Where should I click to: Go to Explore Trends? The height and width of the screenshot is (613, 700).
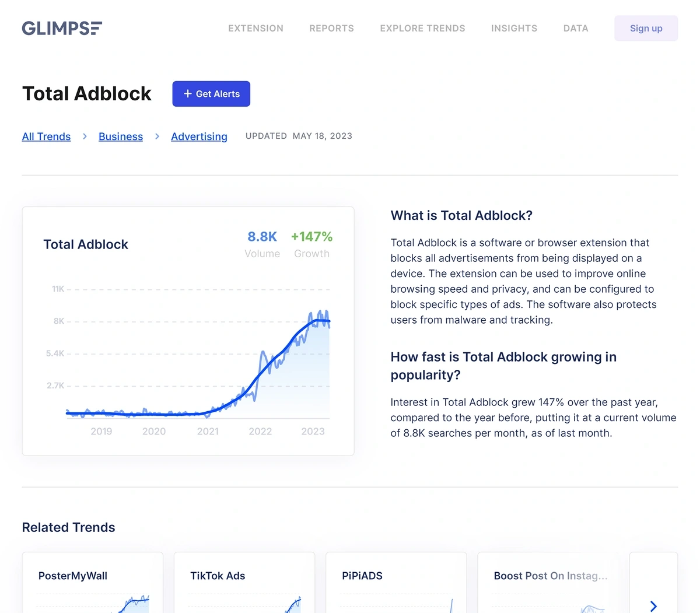click(422, 28)
